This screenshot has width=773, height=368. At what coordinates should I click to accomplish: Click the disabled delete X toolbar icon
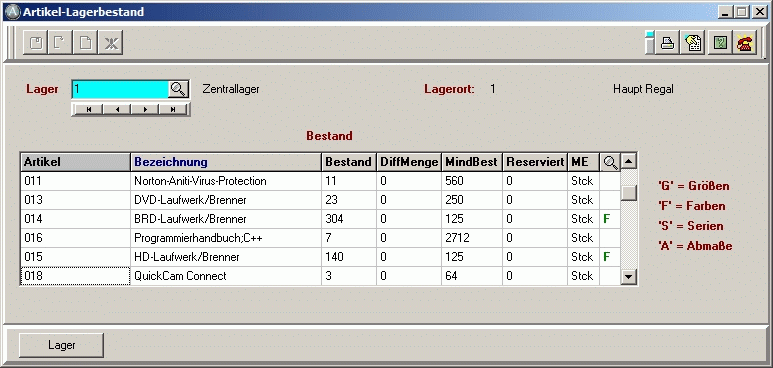pos(110,43)
